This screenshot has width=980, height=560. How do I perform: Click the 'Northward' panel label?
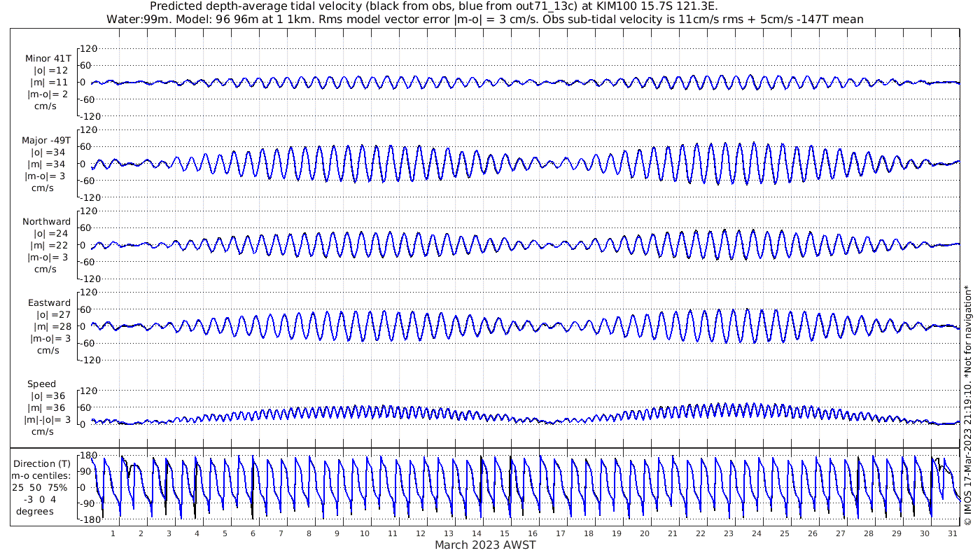[x=46, y=222]
